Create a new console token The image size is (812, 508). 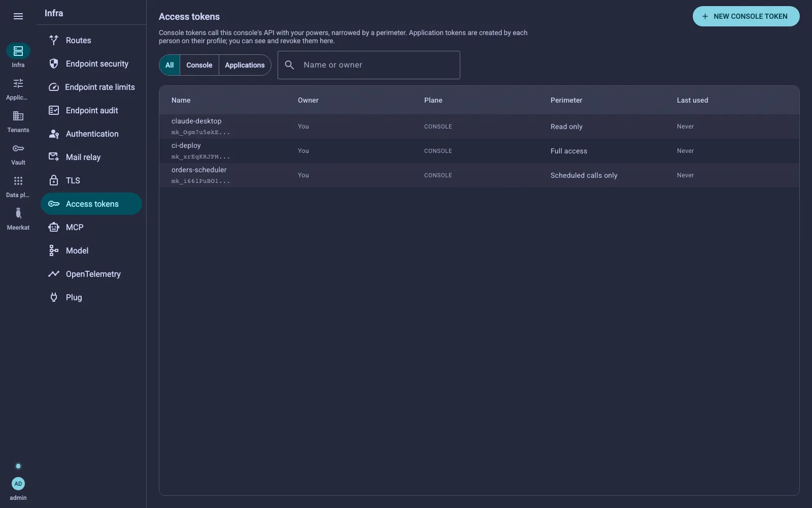tap(746, 16)
